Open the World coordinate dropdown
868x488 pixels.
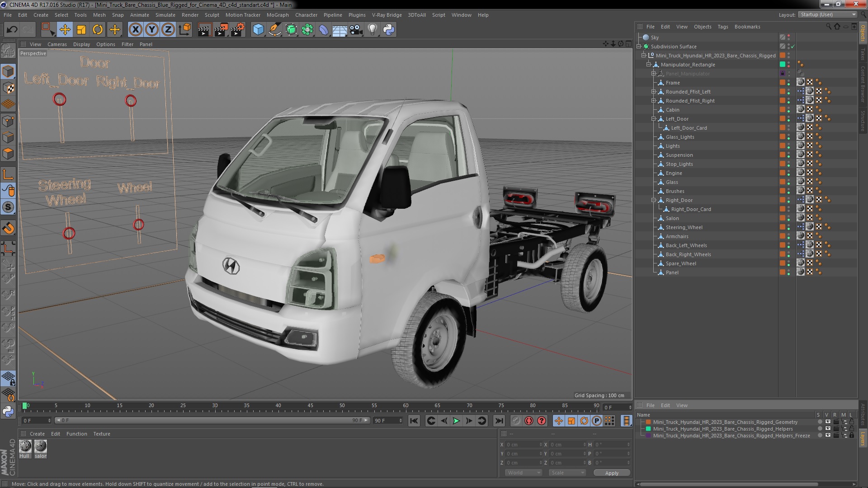523,473
